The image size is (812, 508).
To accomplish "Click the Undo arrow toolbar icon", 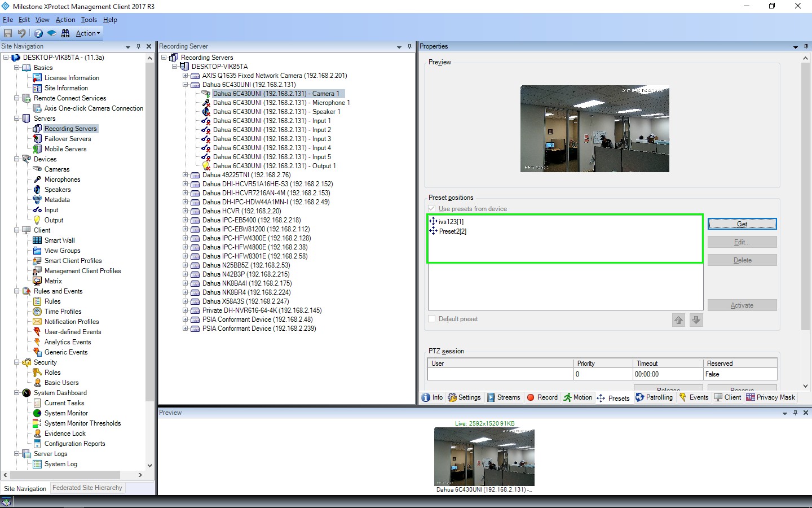I will click(x=21, y=33).
